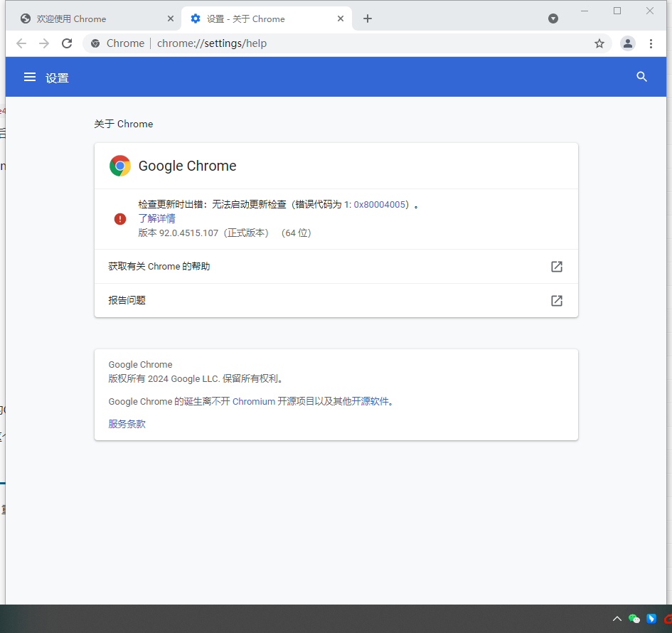Image resolution: width=672 pixels, height=633 pixels.
Task: Go forward with the browser forward arrow
Action: tap(43, 43)
